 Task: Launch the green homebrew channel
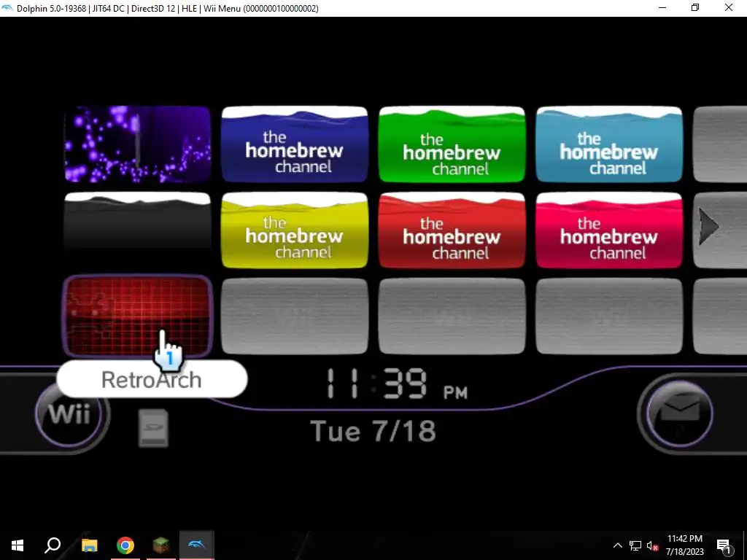click(452, 144)
